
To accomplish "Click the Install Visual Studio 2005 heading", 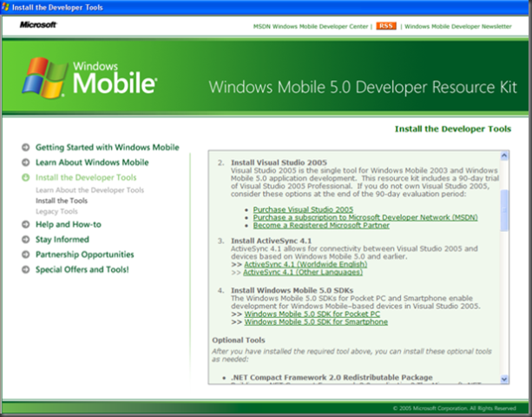I will click(279, 162).
